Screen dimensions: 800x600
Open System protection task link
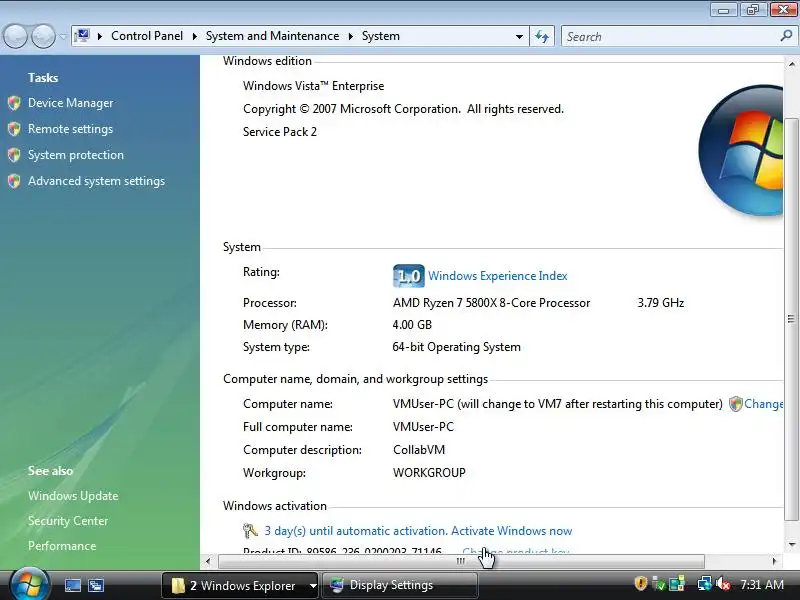[76, 155]
